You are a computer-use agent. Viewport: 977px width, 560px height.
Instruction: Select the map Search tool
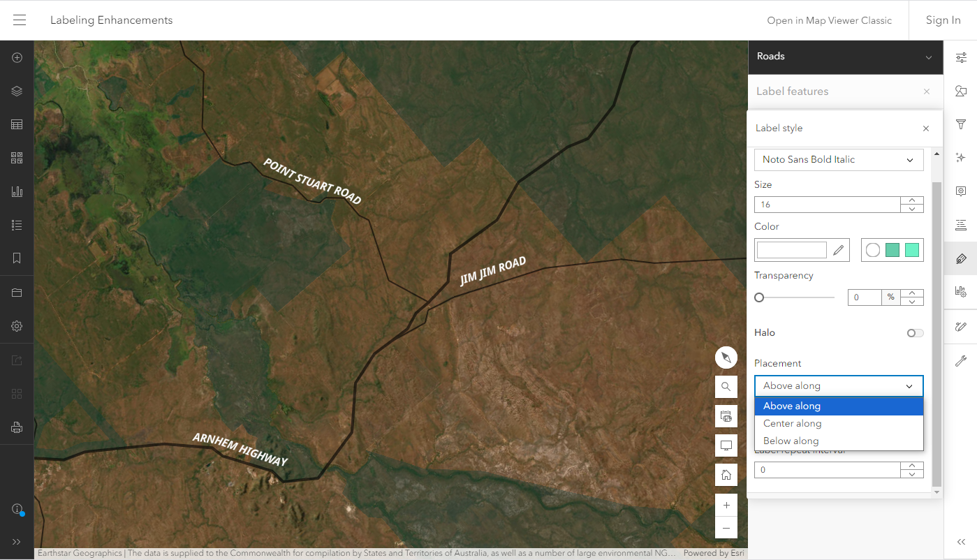pyautogui.click(x=726, y=386)
